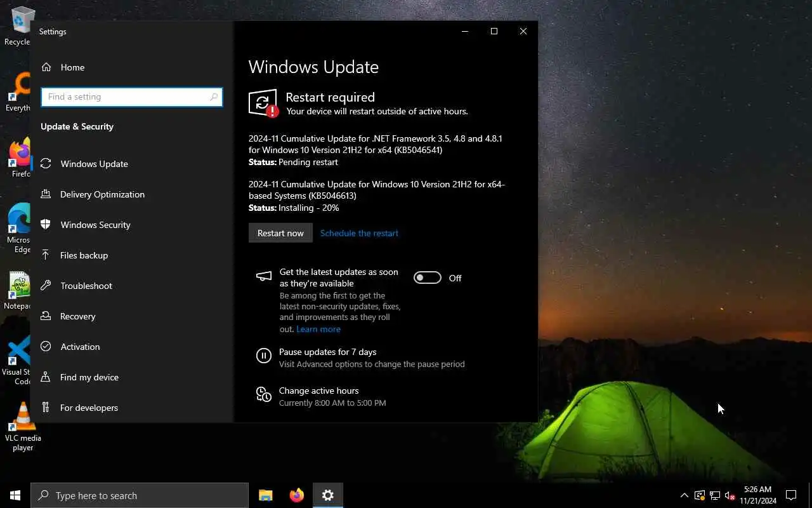The width and height of the screenshot is (812, 508).
Task: Click the .NET Framework KB5046541 update text
Action: (x=375, y=144)
